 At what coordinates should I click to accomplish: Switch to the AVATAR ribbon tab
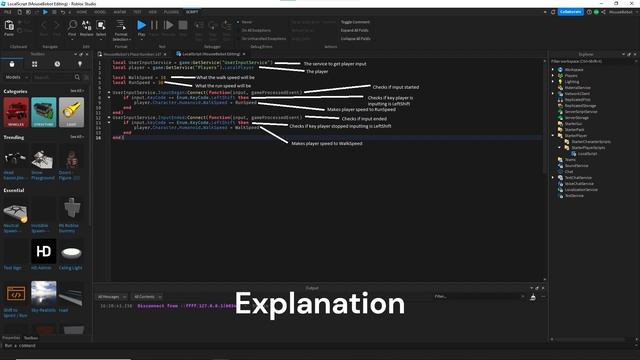pos(120,12)
